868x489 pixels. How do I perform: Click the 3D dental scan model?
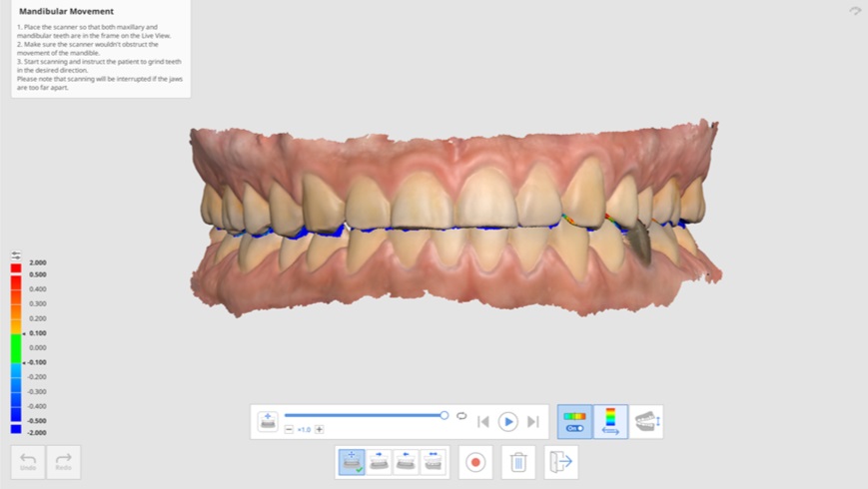coord(455,219)
